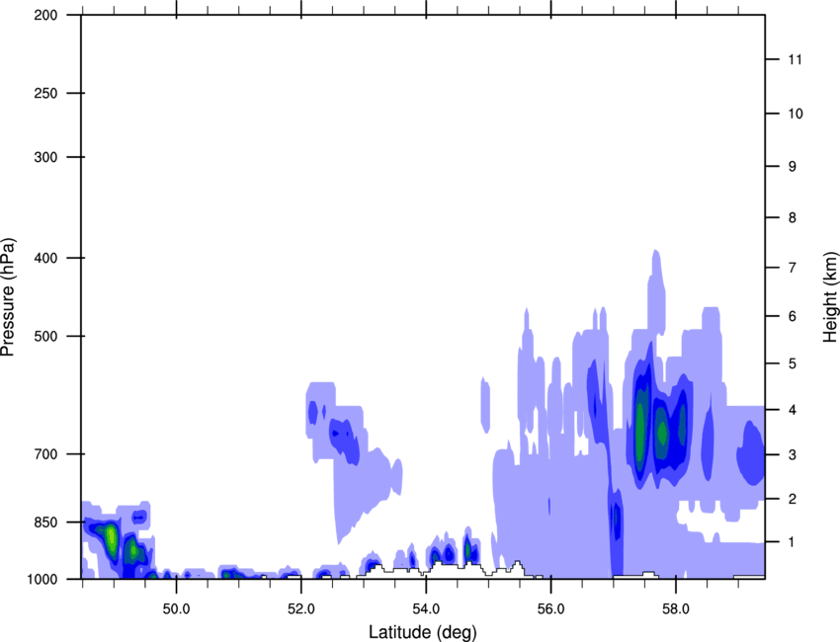Click the 250 pressure tick label
Screen dimensions: 840x642
(45, 93)
